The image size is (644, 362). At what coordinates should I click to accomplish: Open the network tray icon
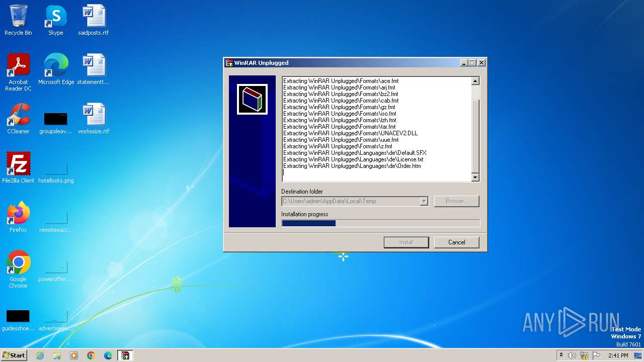click(584, 355)
